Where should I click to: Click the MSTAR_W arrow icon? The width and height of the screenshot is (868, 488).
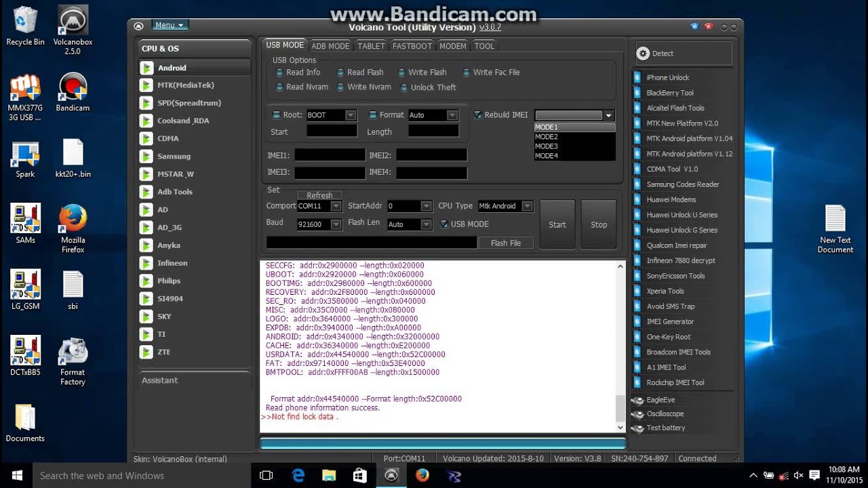146,174
